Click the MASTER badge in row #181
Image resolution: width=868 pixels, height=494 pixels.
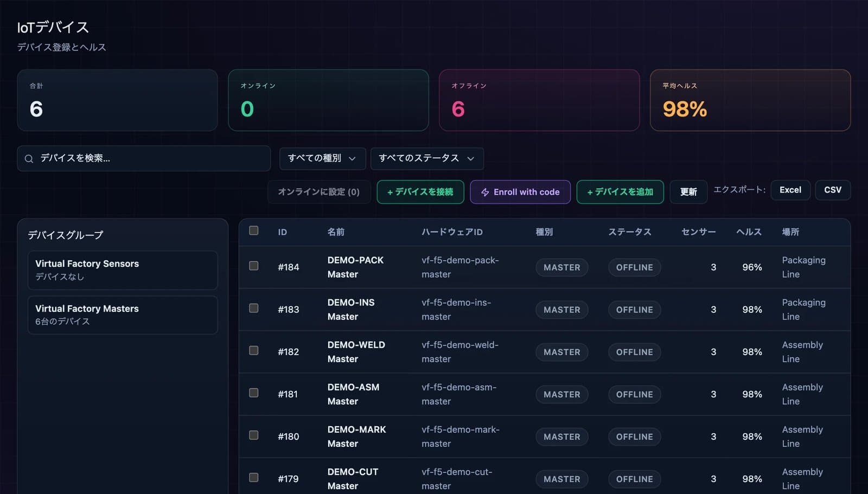coord(562,394)
